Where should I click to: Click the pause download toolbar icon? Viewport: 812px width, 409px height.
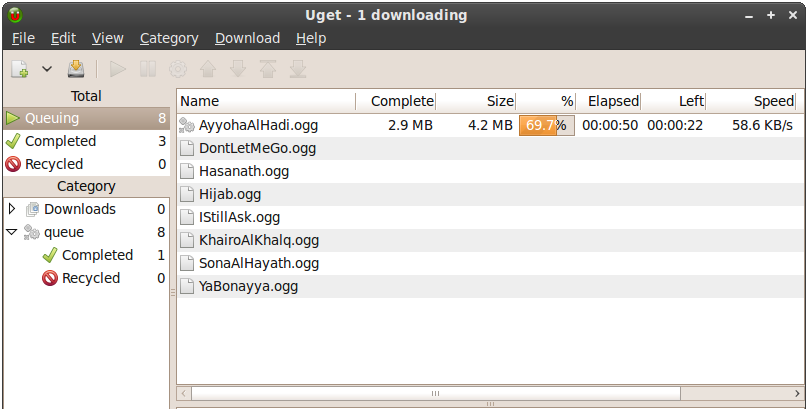click(x=148, y=69)
